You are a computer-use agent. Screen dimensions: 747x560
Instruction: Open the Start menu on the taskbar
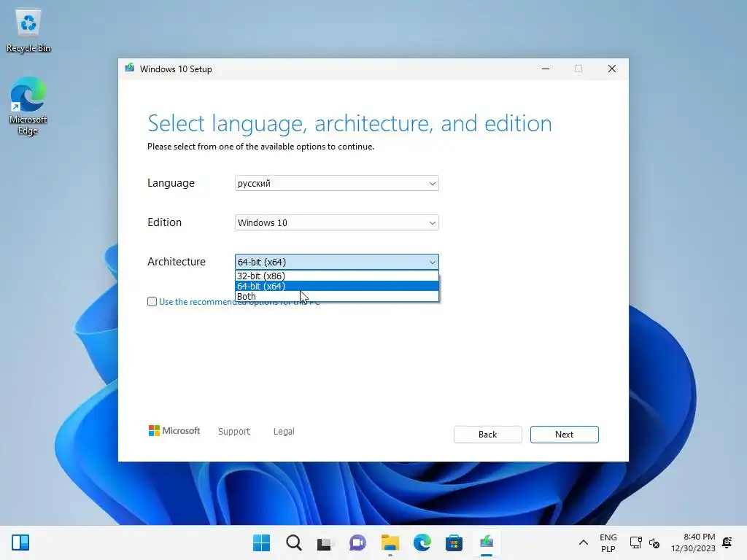click(x=261, y=542)
